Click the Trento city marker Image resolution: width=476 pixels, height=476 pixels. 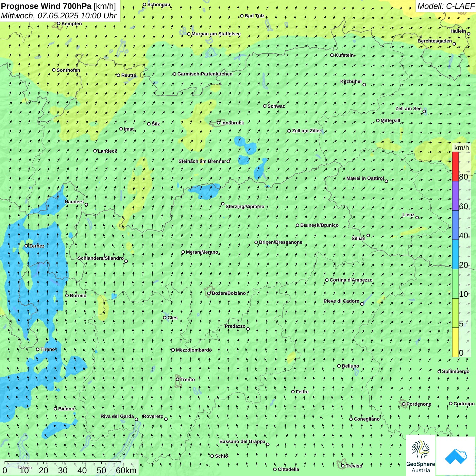click(x=177, y=379)
